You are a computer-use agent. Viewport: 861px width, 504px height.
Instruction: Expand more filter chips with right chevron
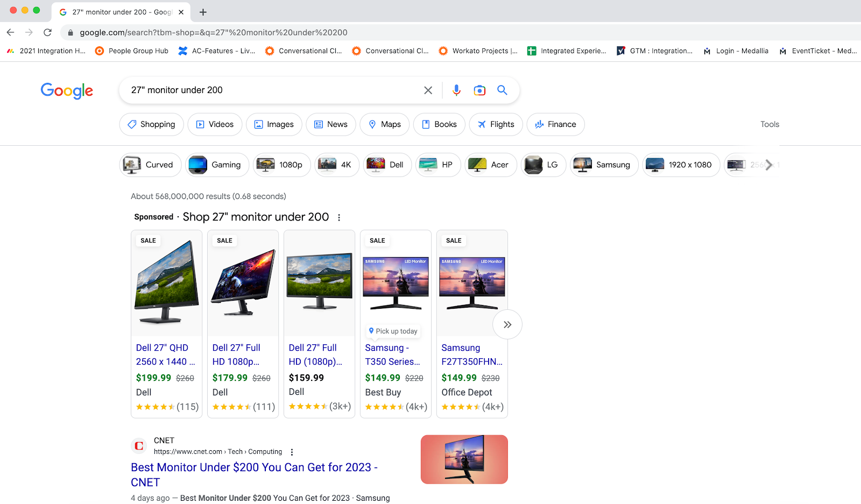[769, 165]
